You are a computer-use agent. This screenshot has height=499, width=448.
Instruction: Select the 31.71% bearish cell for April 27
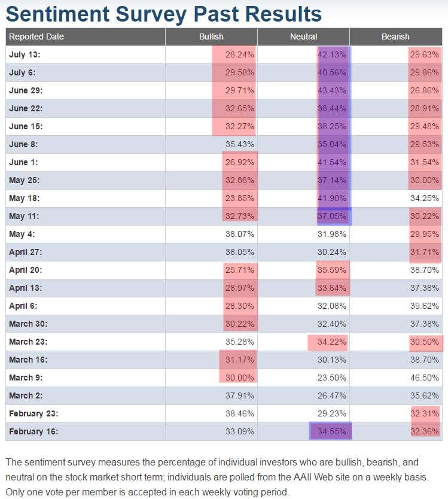coord(425,252)
